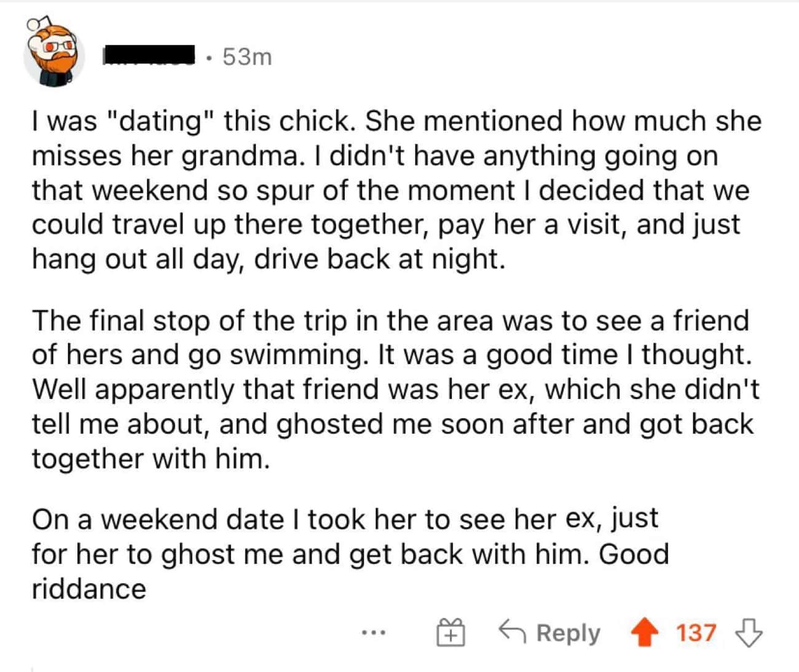The image size is (799, 672).
Task: Click the line 'together with him.'
Action: pos(151,459)
